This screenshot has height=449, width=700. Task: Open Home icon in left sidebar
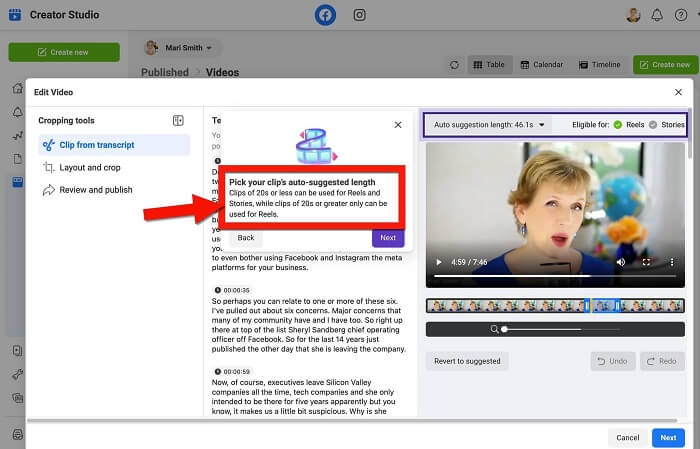18,88
